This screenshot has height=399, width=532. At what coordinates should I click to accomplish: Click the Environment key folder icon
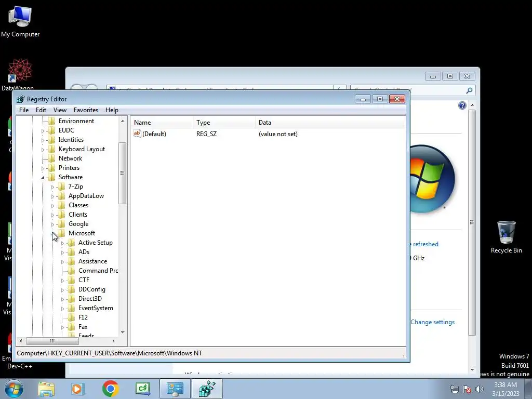(x=51, y=121)
